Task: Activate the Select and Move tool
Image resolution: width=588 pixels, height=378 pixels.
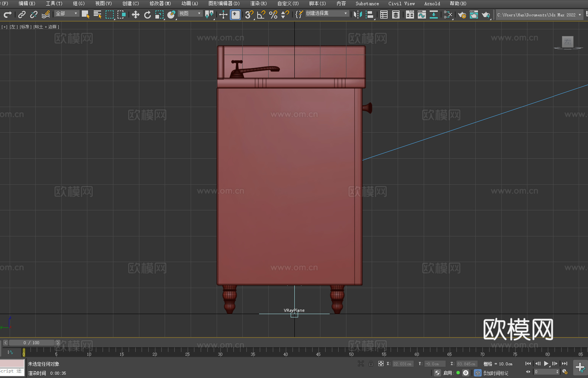Action: pos(136,14)
